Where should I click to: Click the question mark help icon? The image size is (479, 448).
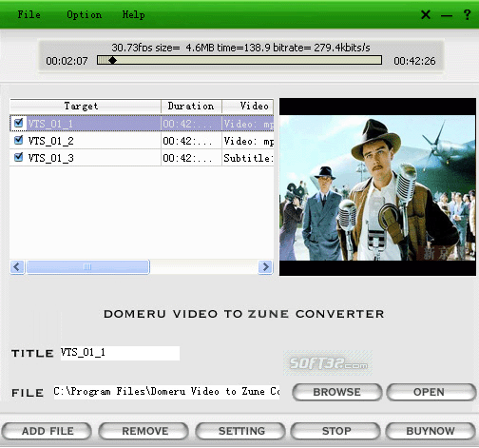click(x=467, y=14)
